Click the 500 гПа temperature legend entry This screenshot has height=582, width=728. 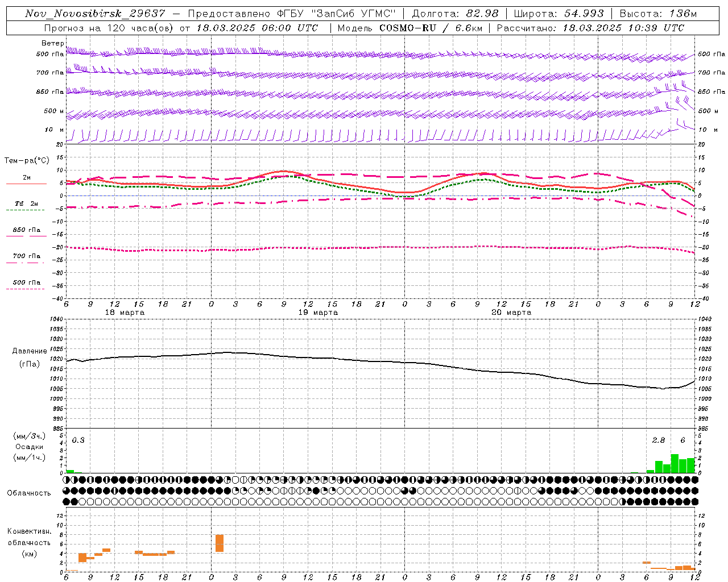click(27, 282)
